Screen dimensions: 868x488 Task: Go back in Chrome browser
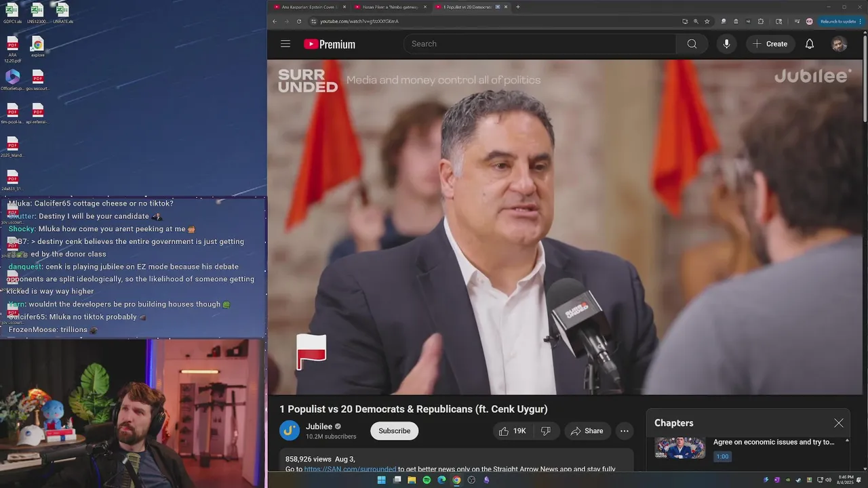pos(275,21)
